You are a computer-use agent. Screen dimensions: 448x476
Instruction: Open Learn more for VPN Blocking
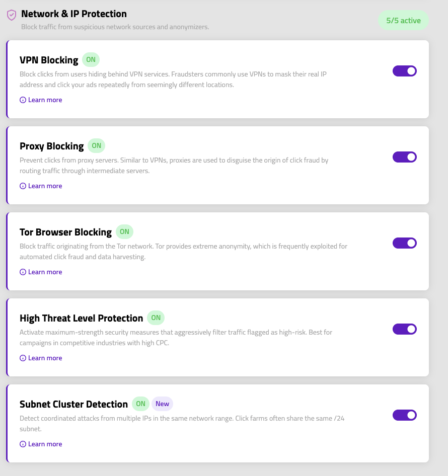point(45,100)
